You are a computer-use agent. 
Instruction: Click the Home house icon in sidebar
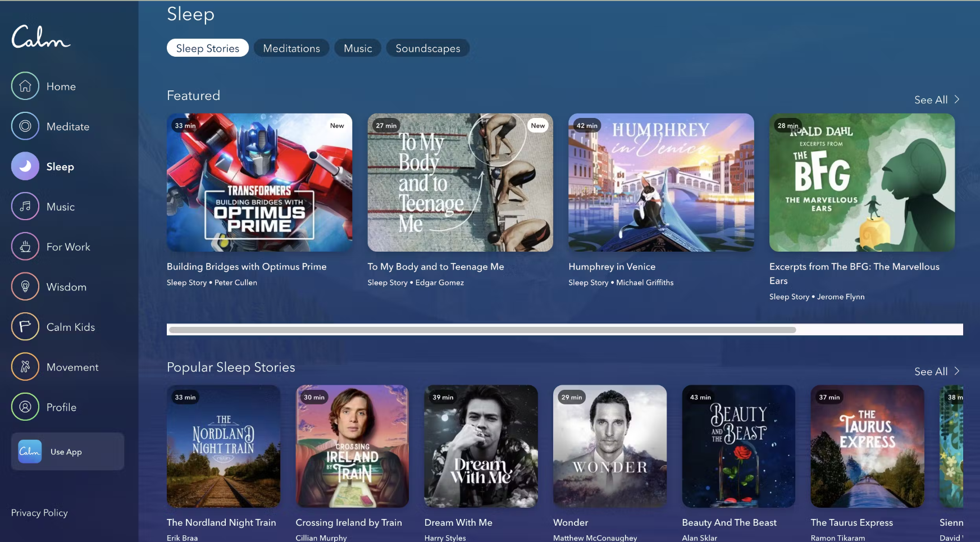[x=25, y=86]
